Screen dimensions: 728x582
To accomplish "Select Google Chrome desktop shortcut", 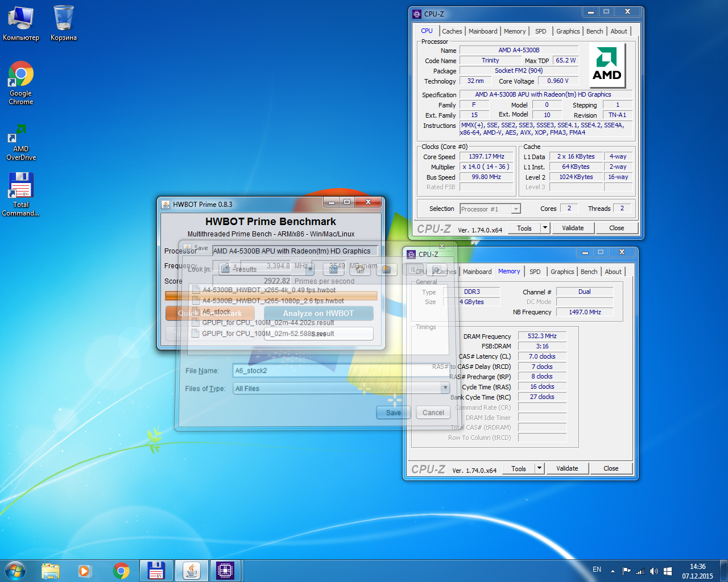I will tap(21, 83).
